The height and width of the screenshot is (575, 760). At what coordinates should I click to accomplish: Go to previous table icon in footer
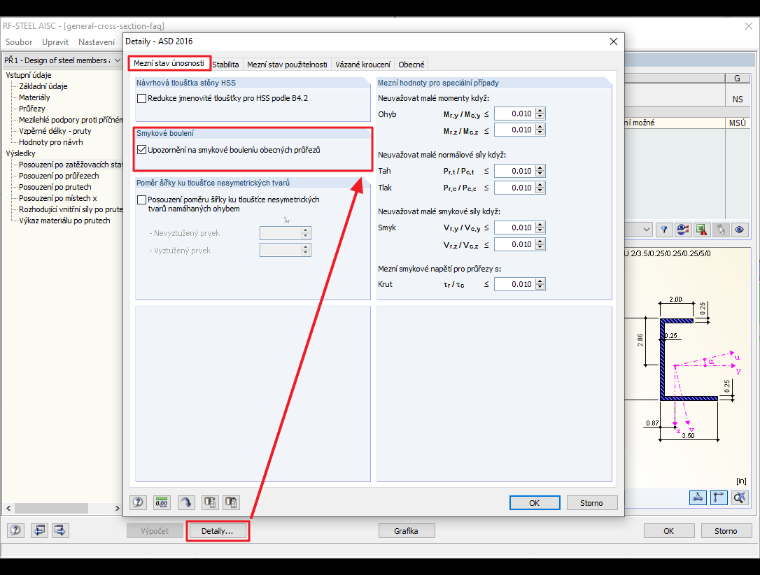[39, 530]
